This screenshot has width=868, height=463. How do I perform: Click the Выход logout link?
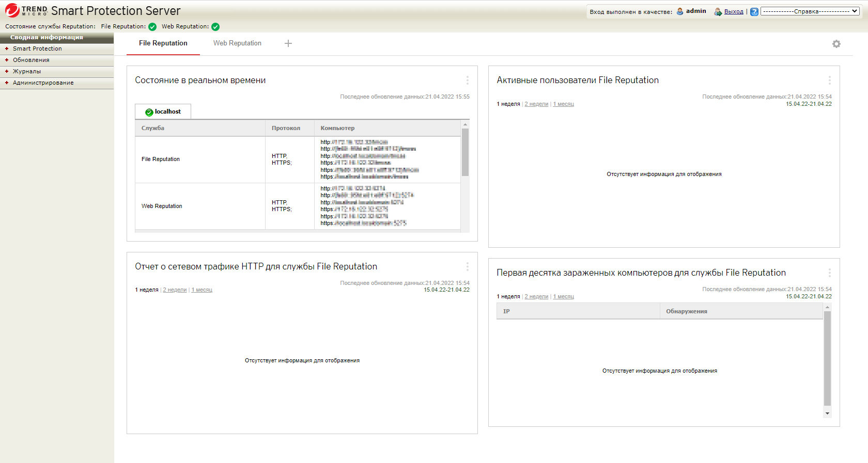pos(733,11)
